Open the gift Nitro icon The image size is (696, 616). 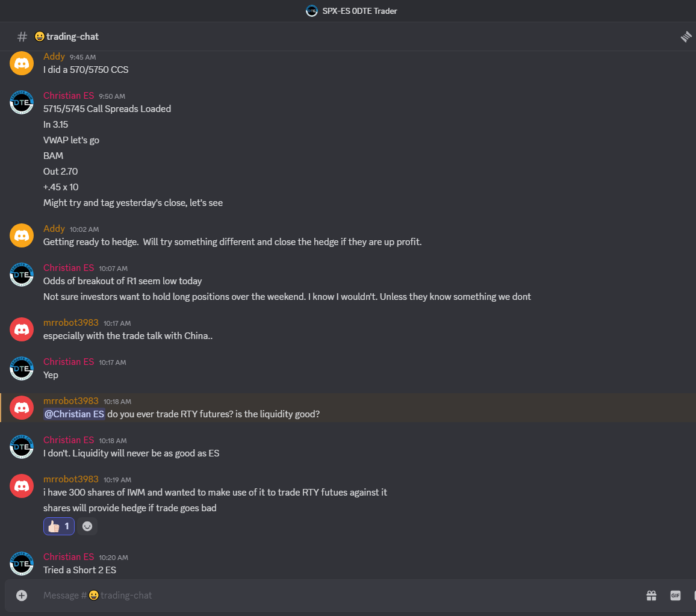click(651, 596)
